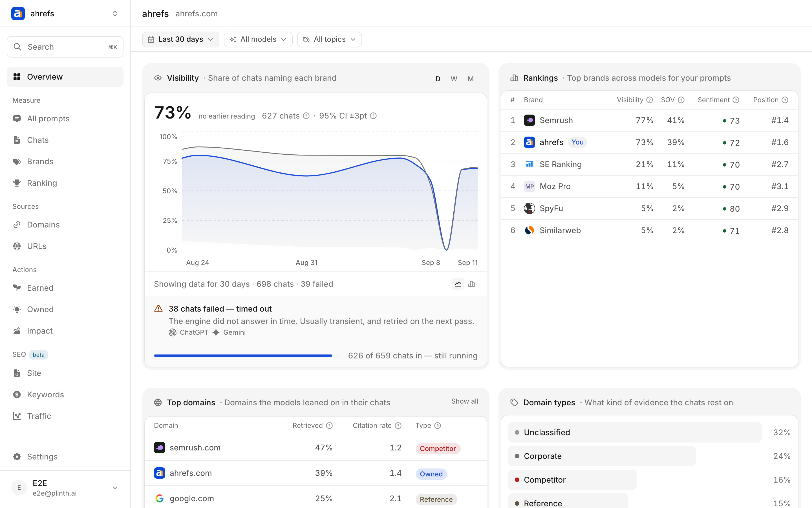Select the line chart view toggle

pyautogui.click(x=458, y=284)
